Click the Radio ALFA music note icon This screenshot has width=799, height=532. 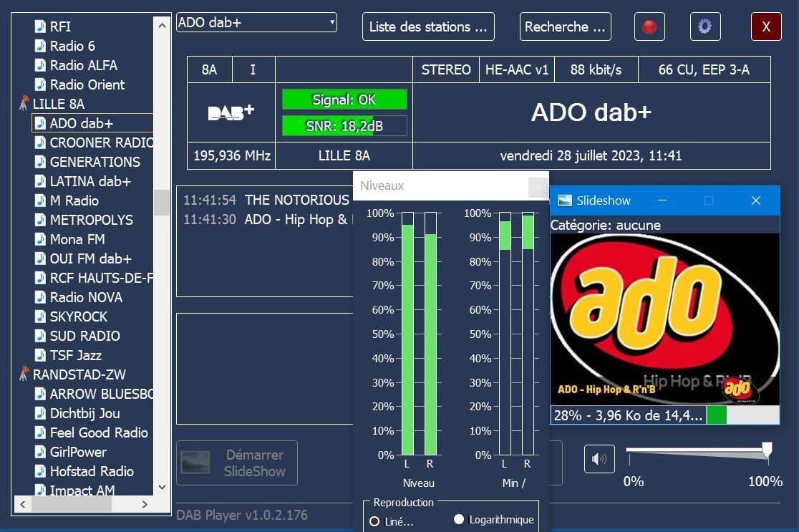pyautogui.click(x=40, y=64)
